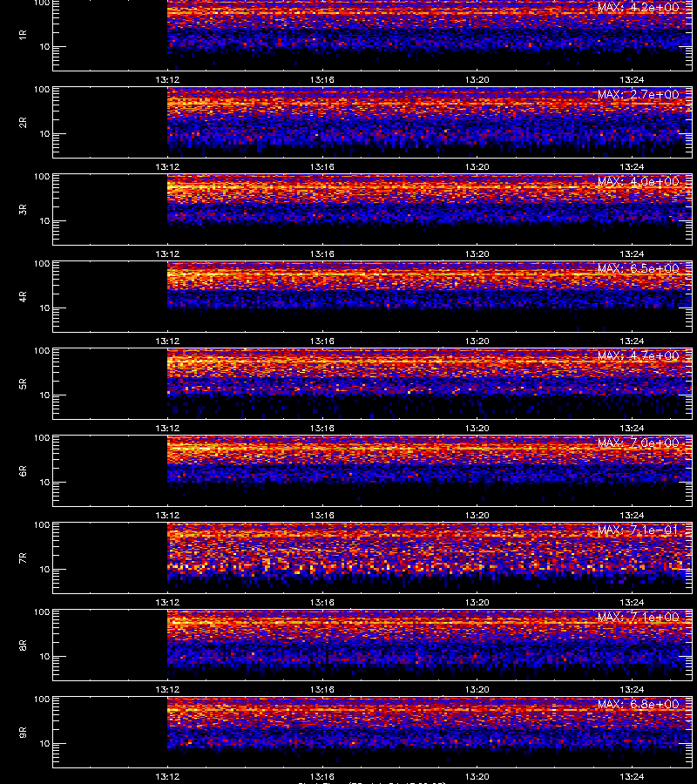This screenshot has width=697, height=784.
Task: Click the 1R panel axis label
Action: click(23, 36)
